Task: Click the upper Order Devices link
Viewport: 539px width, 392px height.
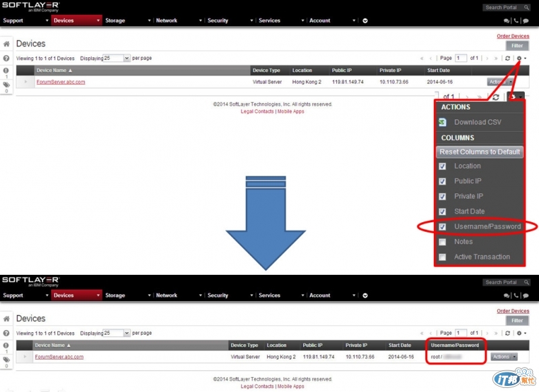Action: click(x=513, y=36)
